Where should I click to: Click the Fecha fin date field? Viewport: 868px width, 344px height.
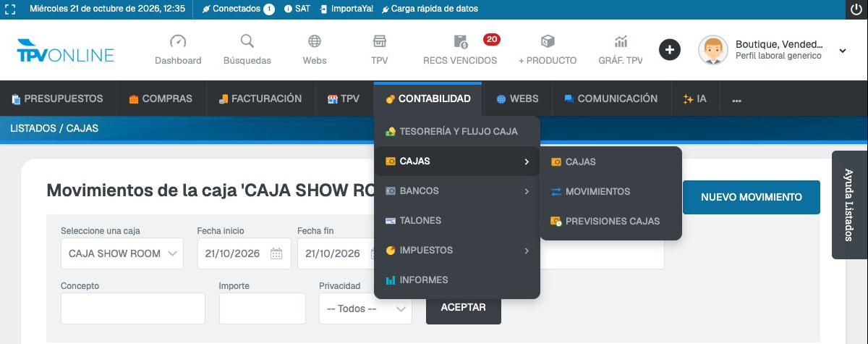click(336, 253)
